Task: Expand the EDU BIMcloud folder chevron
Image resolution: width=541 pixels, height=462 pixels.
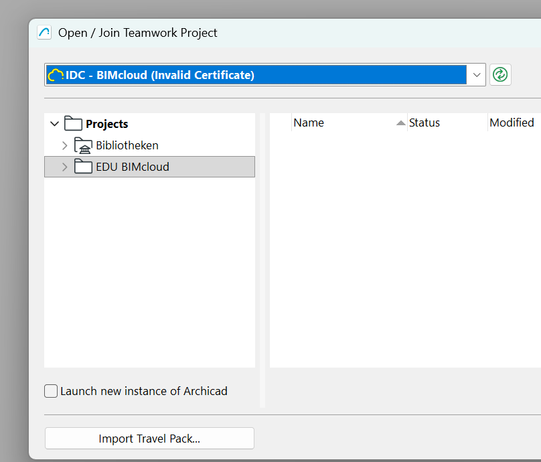Action: (x=65, y=167)
